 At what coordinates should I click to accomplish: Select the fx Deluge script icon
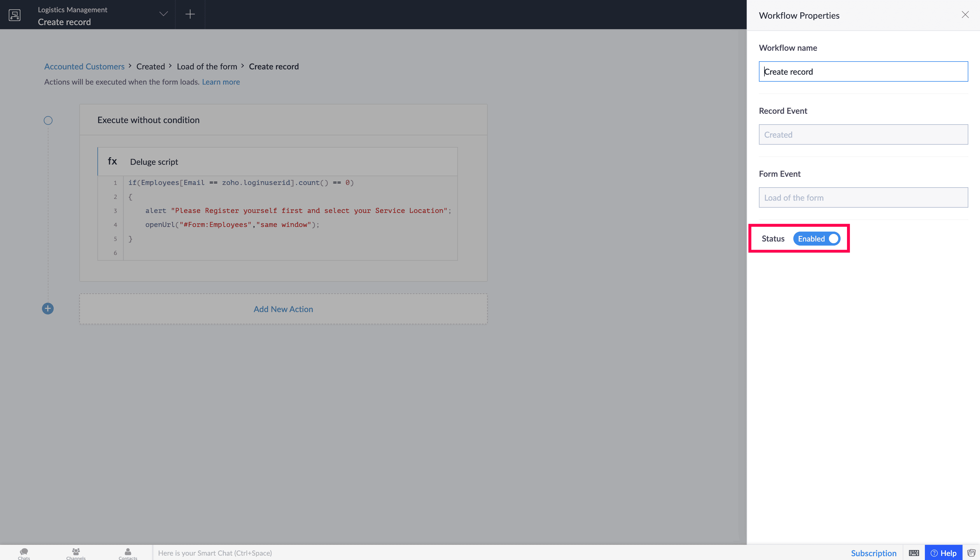coord(112,161)
